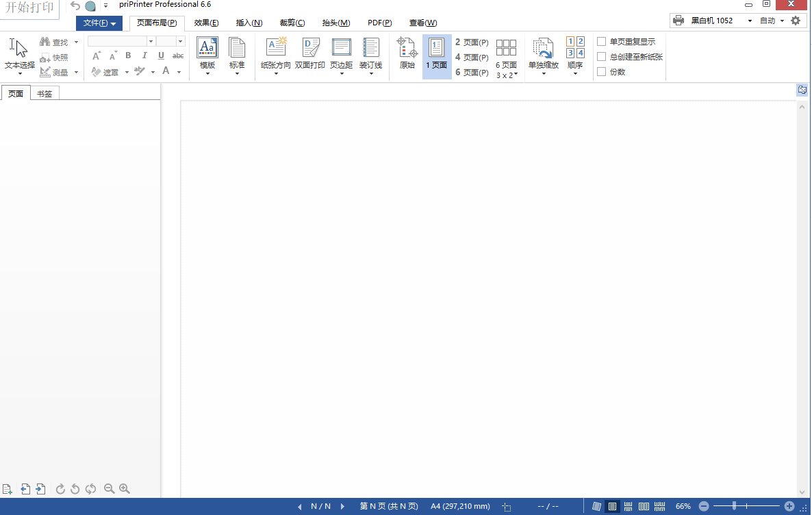Click the 第 N 页 page field

(388, 506)
